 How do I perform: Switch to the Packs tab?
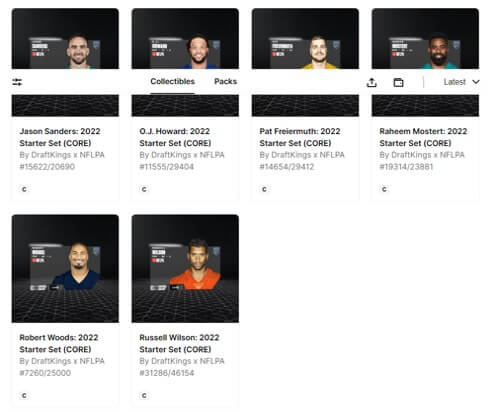225,81
